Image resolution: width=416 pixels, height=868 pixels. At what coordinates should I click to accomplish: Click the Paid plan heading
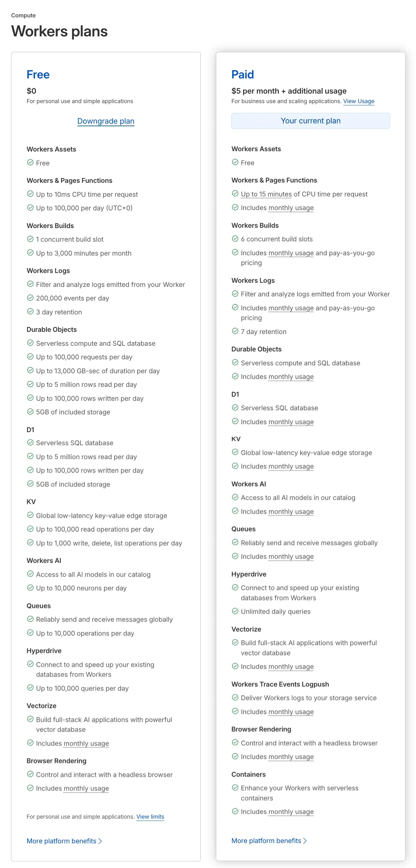(242, 74)
